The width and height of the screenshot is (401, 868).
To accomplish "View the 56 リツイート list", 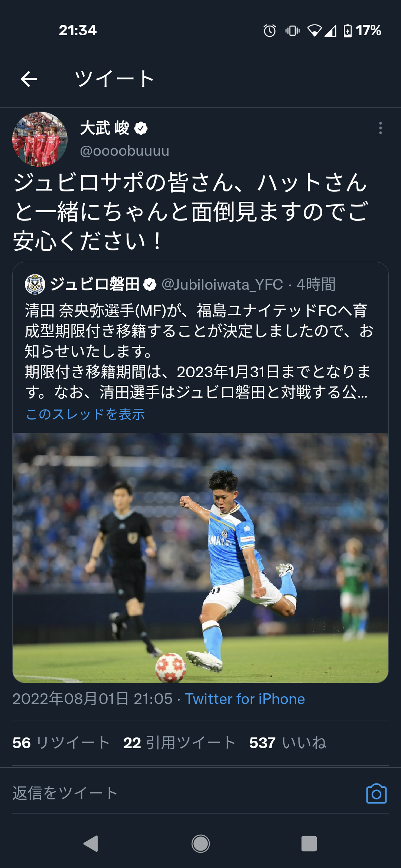I will coord(61,743).
